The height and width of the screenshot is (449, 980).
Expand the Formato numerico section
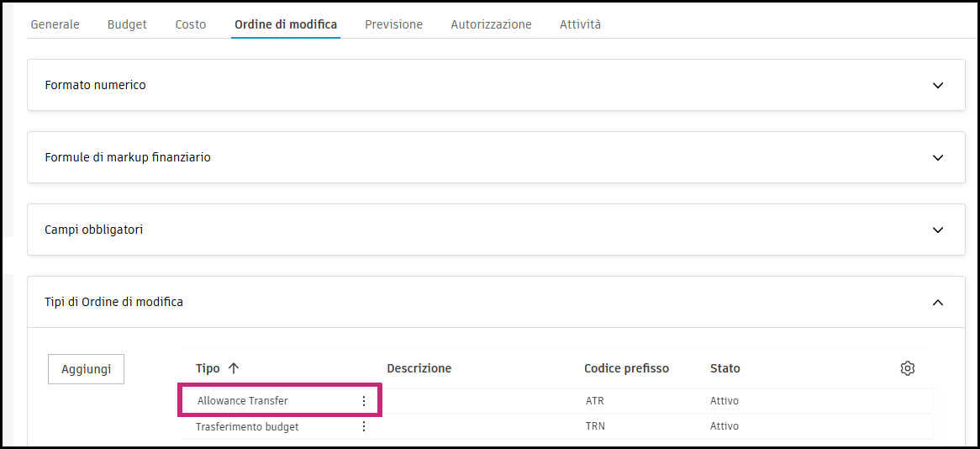(x=938, y=85)
